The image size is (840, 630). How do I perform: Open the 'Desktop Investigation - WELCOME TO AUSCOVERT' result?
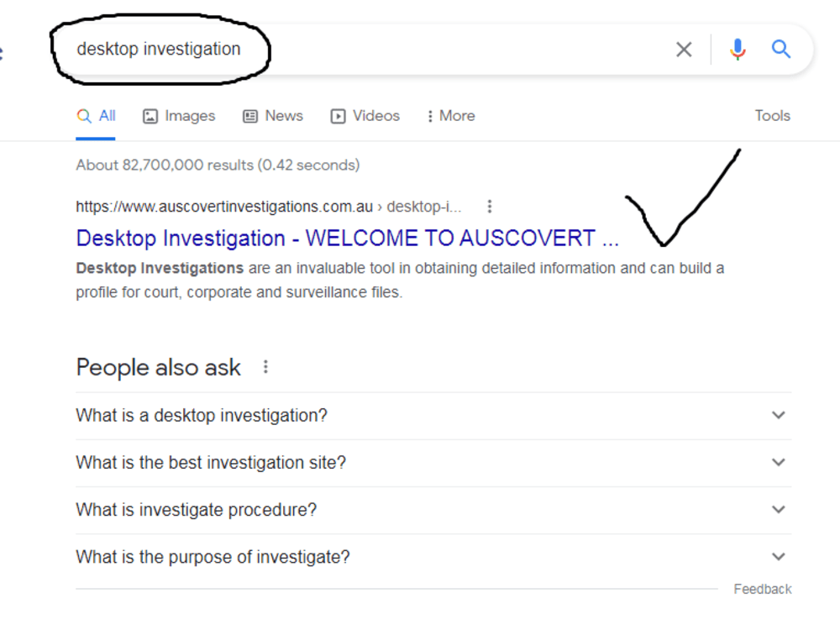click(347, 238)
